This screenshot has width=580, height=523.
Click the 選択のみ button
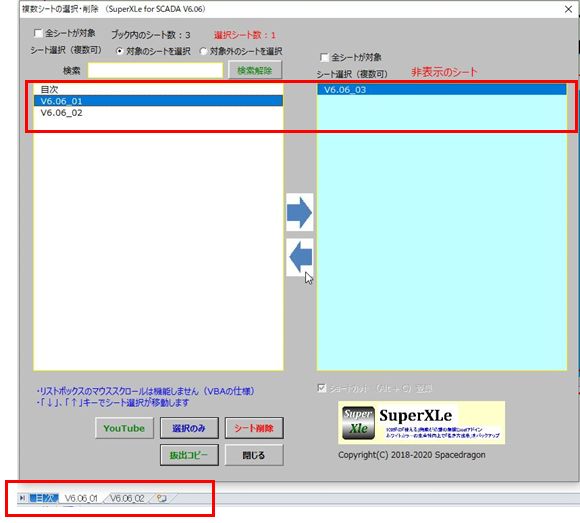[189, 428]
